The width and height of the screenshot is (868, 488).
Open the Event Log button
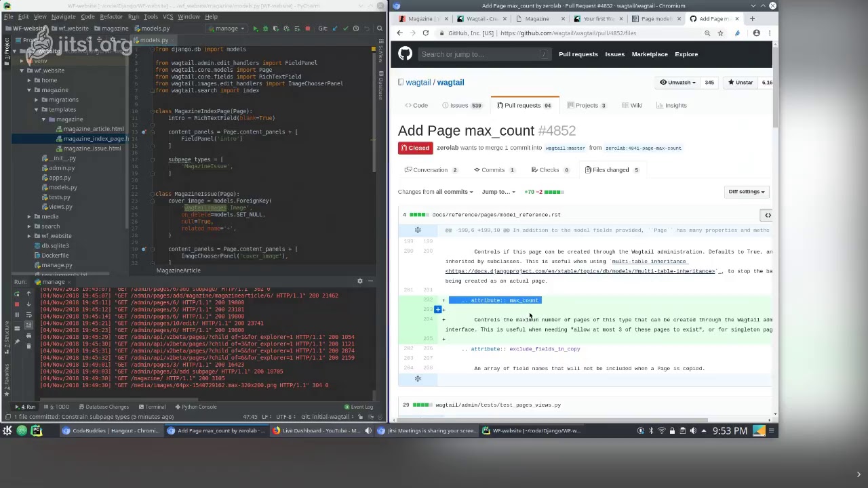(x=358, y=407)
